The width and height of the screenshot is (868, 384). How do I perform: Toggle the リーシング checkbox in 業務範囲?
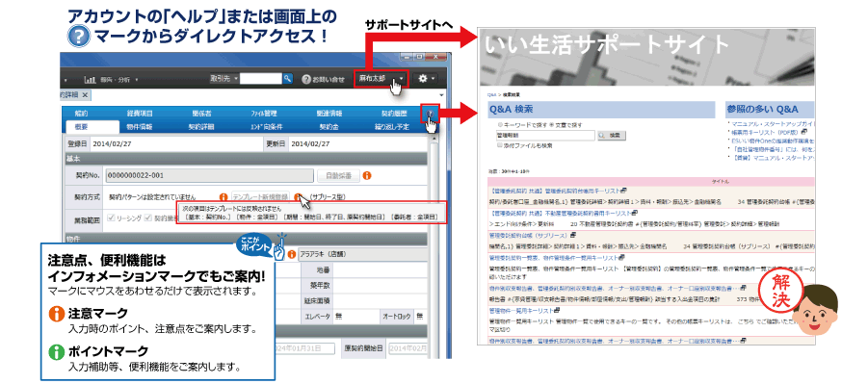click(x=111, y=218)
